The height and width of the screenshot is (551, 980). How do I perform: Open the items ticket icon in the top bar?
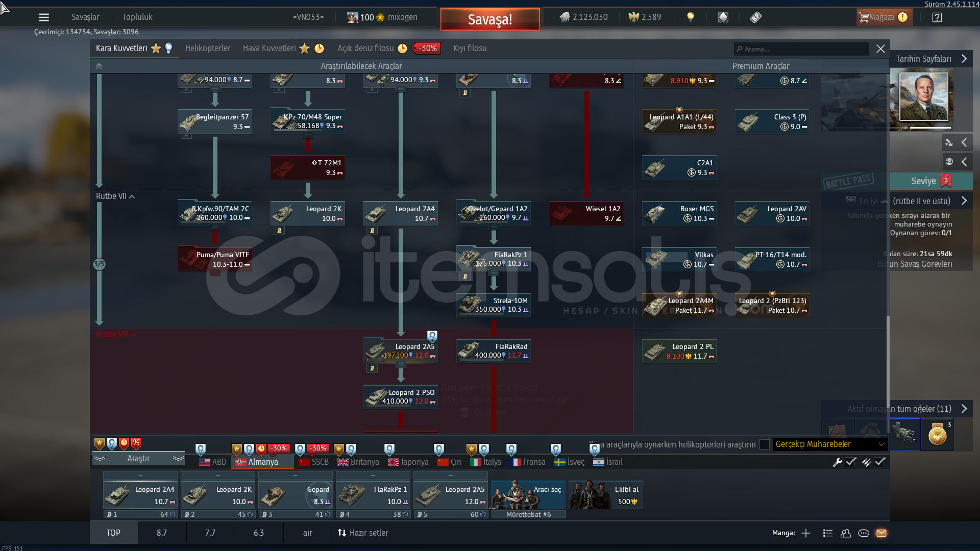756,17
